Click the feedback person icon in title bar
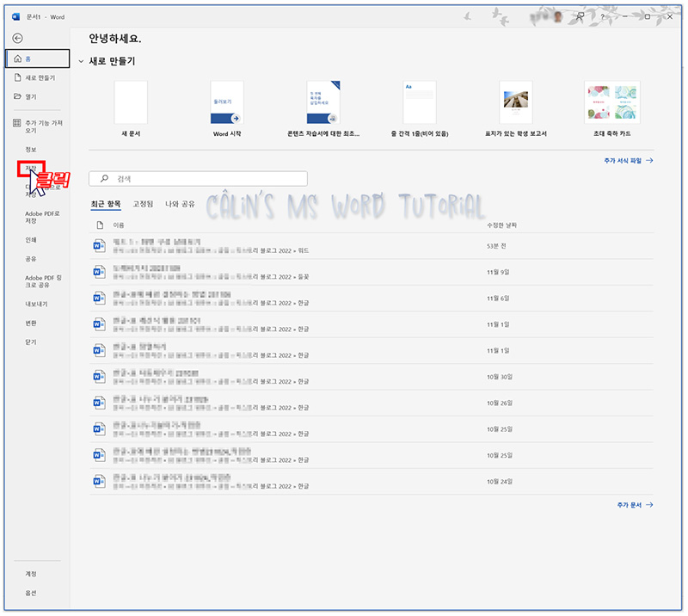Screen dimensions: 688x616 pyautogui.click(x=580, y=16)
